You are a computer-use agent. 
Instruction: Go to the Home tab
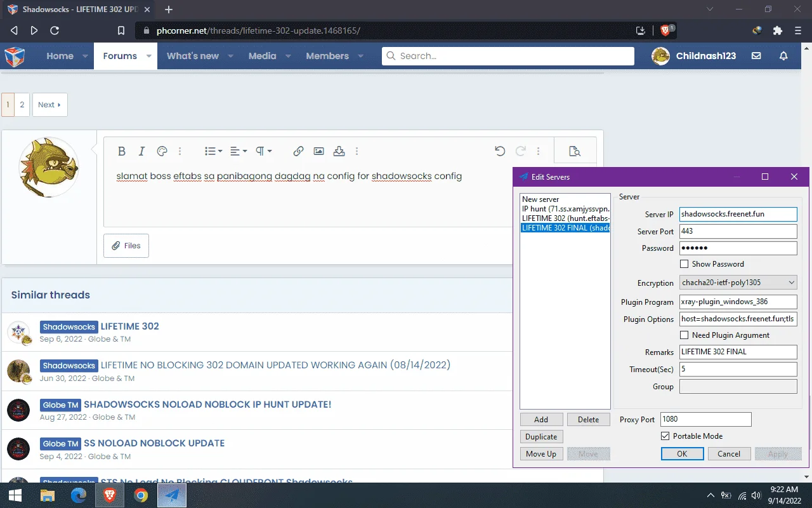(x=60, y=56)
